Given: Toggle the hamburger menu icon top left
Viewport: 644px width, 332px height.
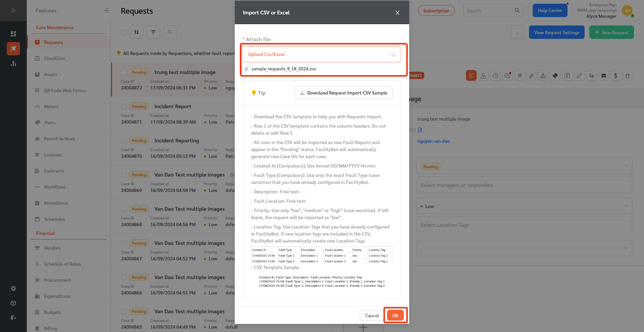Looking at the screenshot, I should point(13,10).
